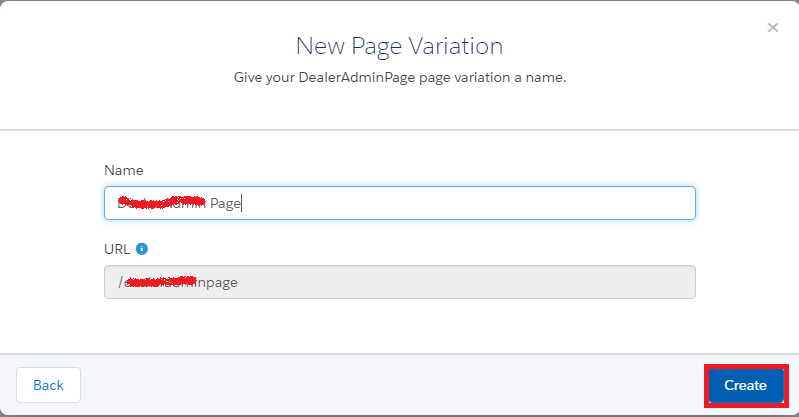Image resolution: width=799 pixels, height=417 pixels.
Task: Click the empty right end of the Name field
Action: point(600,203)
